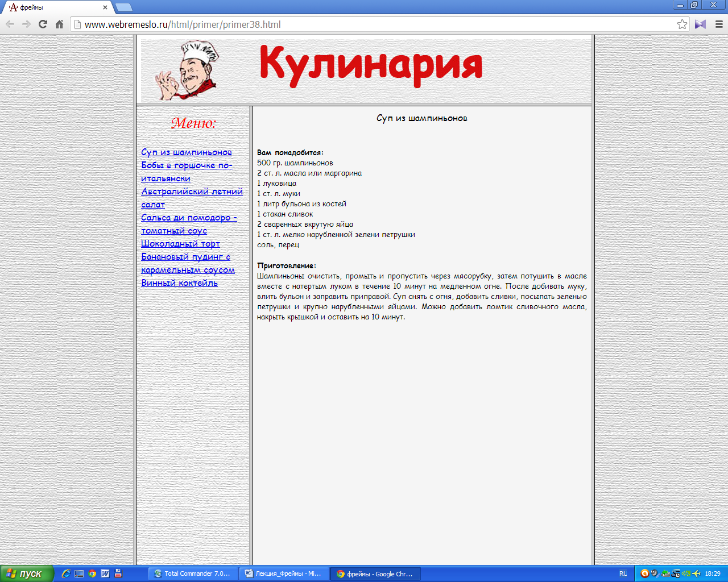Viewport: 728px width, 582px height.
Task: Open the 'Винный коктейль' link
Action: [179, 283]
